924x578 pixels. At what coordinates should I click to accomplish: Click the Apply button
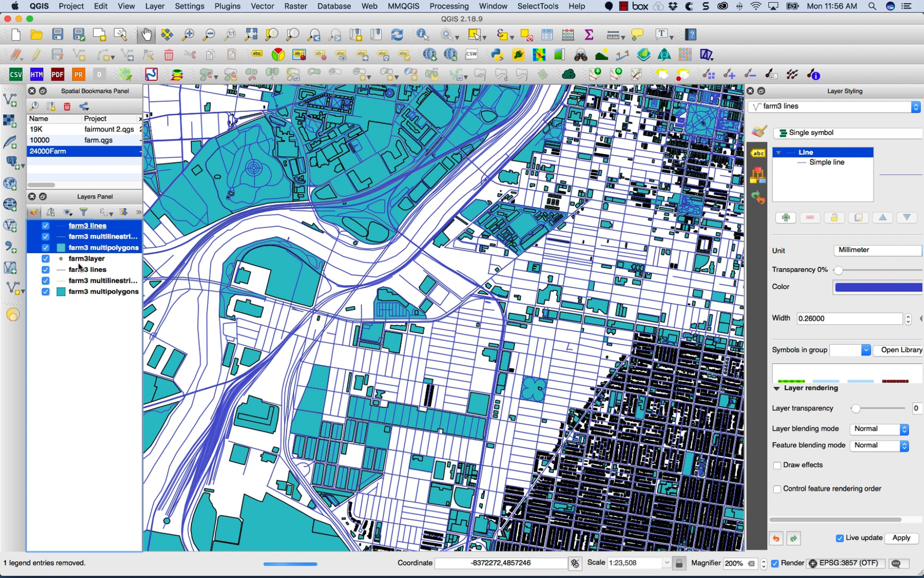[901, 538]
